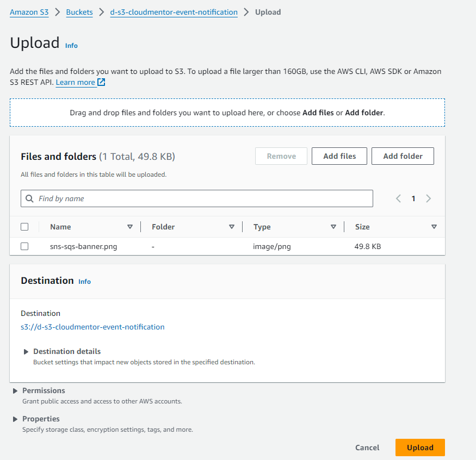Go to next page with right chevron
The image size is (476, 460).
tap(429, 198)
